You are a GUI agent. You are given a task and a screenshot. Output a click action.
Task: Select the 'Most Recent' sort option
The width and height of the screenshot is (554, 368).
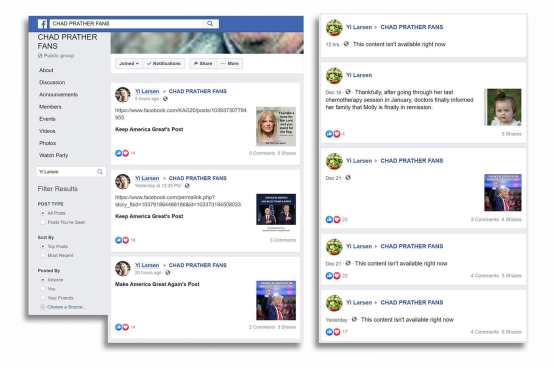(x=43, y=255)
